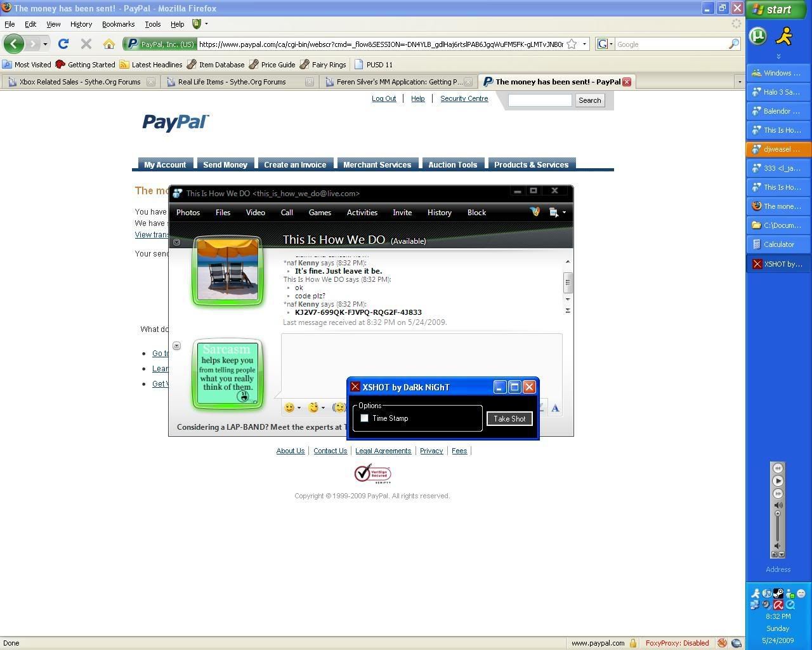Open the Legal Agreements footer link

(383, 451)
